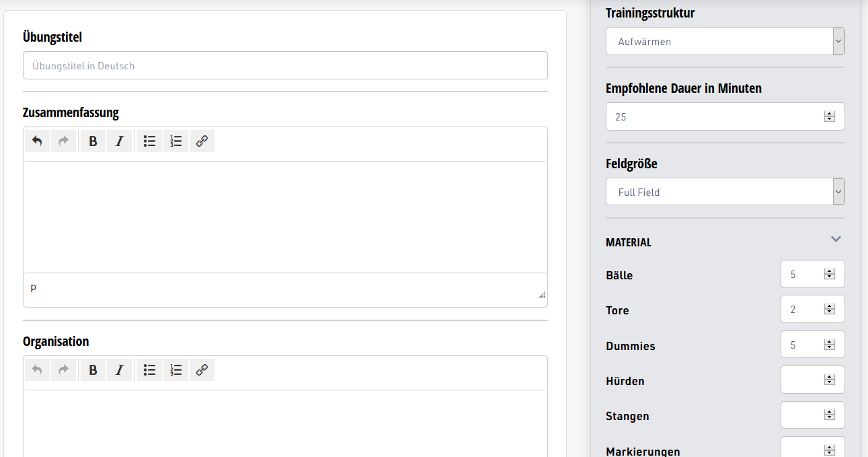Insert bullet list in Organisation editor
868x457 pixels.
pyautogui.click(x=150, y=370)
